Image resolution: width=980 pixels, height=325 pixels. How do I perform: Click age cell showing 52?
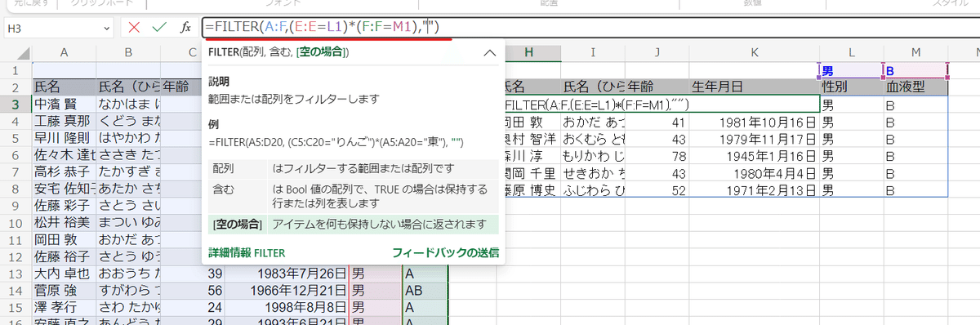coord(657,190)
